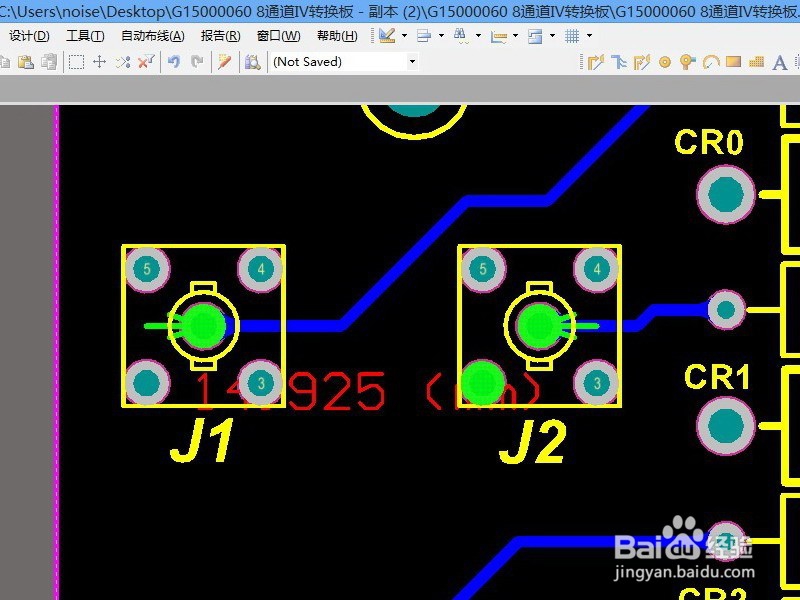Image resolution: width=800 pixels, height=600 pixels.
Task: Select the Place Via tool
Action: click(x=688, y=62)
